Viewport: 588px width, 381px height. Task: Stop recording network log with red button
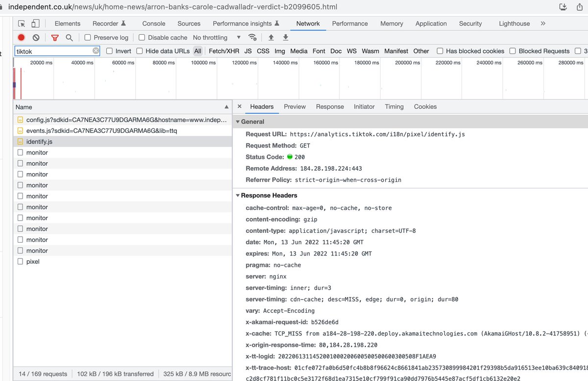[21, 37]
